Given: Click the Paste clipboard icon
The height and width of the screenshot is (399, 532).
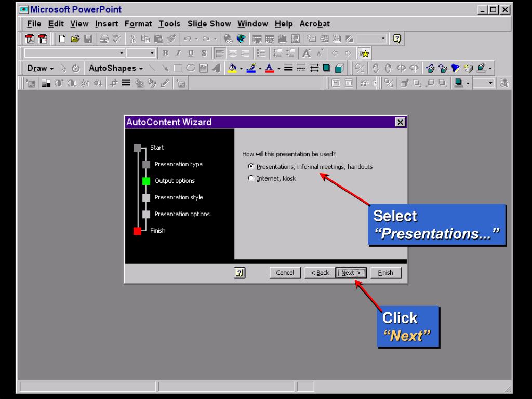Looking at the screenshot, I should [158, 38].
